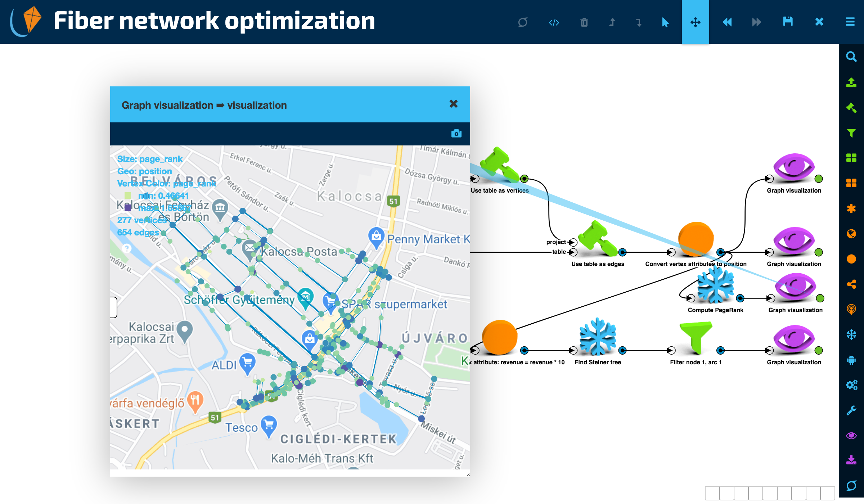Click the save workspace floppy icon
The image size is (864, 504).
pos(788,22)
